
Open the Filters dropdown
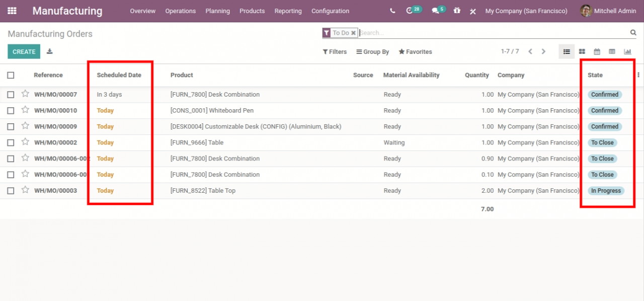click(335, 51)
